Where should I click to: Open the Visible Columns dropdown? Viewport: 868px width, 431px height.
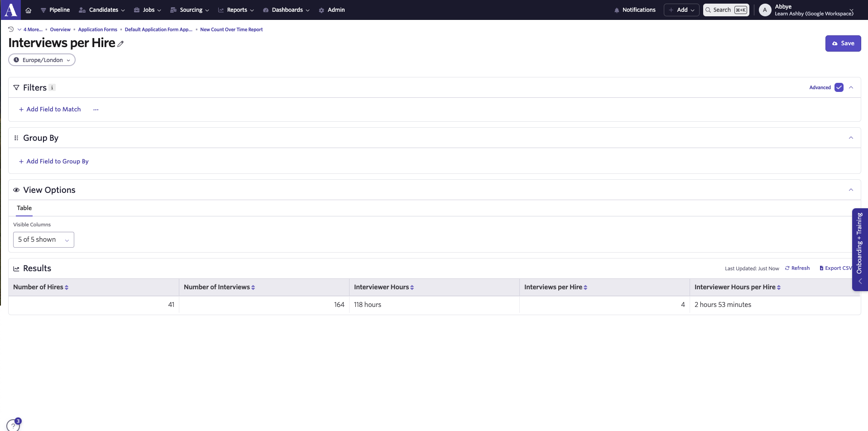pyautogui.click(x=43, y=239)
